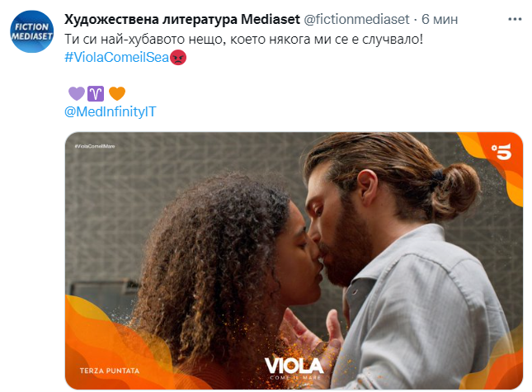Open the Fiction Mediaset profile avatar

31,31
